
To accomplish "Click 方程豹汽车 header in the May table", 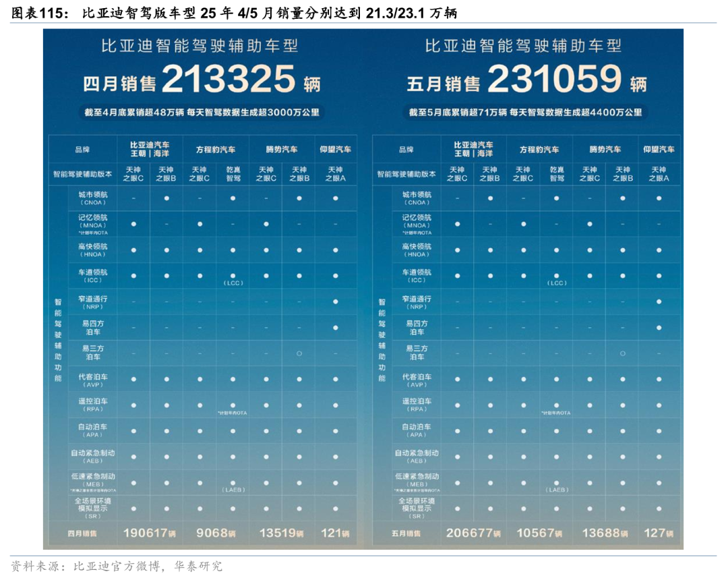I will click(539, 149).
